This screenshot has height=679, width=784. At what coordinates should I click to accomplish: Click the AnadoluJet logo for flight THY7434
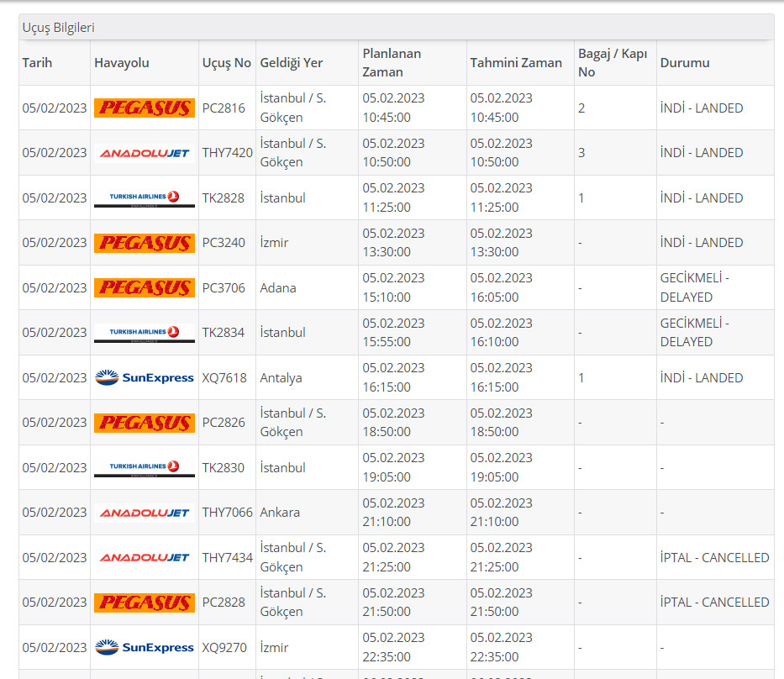(x=145, y=558)
